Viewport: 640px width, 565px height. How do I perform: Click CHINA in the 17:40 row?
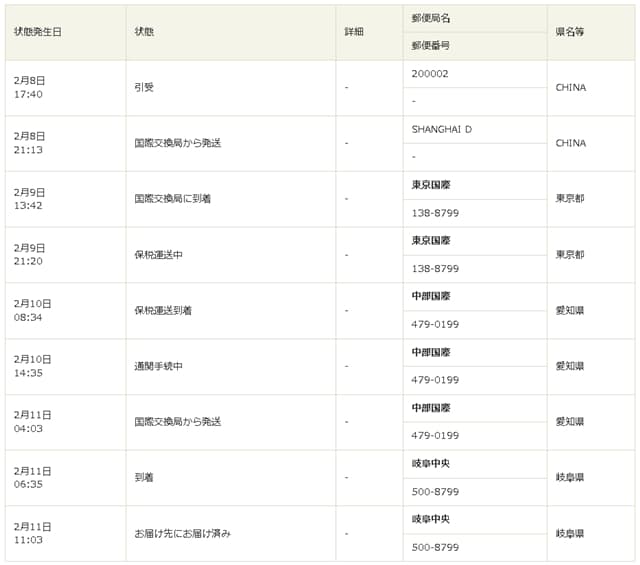point(571,87)
